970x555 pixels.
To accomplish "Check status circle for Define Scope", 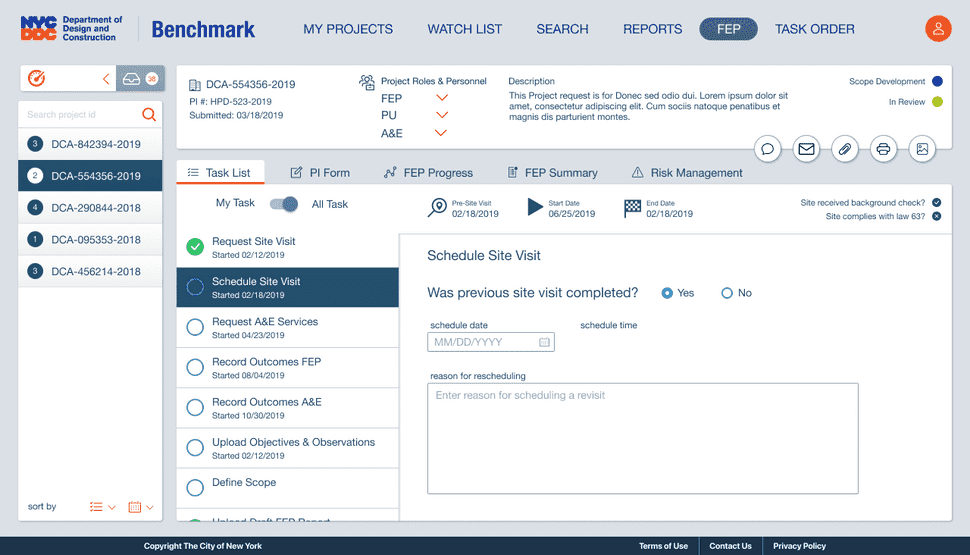I will (x=195, y=488).
